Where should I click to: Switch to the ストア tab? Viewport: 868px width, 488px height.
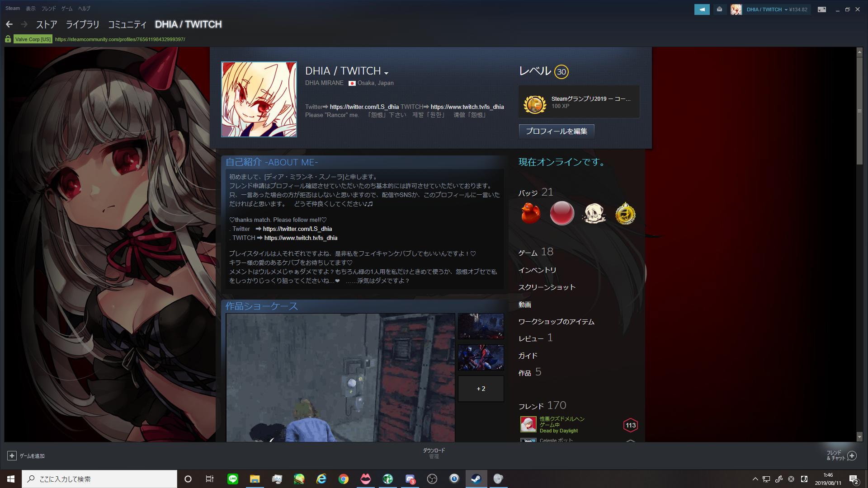(x=47, y=24)
